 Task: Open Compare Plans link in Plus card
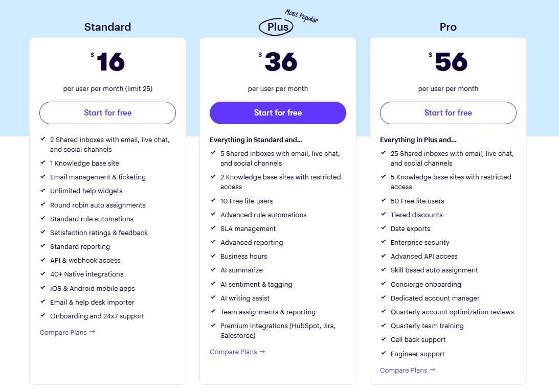coord(237,352)
